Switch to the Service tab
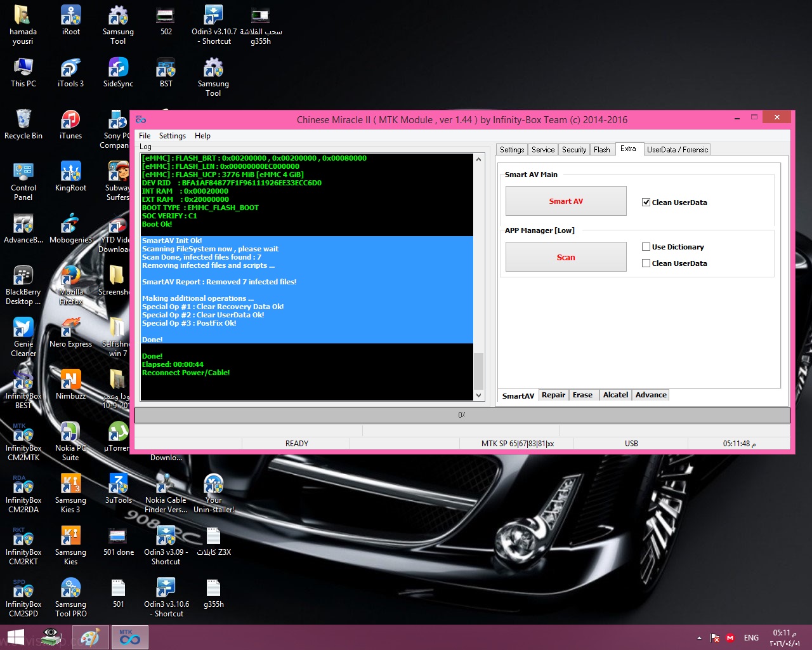This screenshot has height=650, width=812. pos(543,150)
